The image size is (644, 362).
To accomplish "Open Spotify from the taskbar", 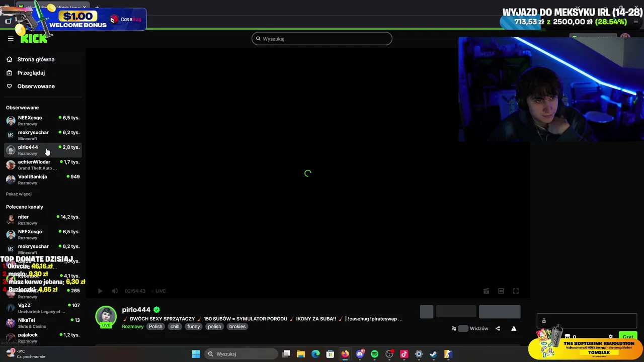I will coord(374,354).
